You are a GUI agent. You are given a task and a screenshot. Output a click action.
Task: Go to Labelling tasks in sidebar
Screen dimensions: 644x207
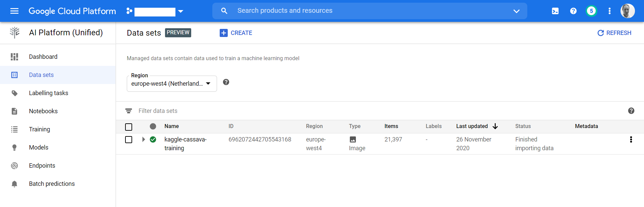49,93
